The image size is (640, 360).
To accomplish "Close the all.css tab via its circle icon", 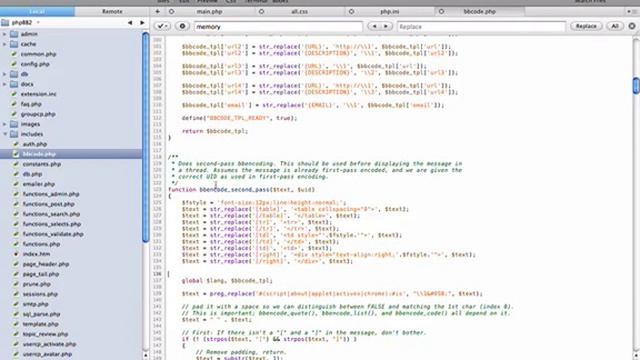I will coord(262,11).
